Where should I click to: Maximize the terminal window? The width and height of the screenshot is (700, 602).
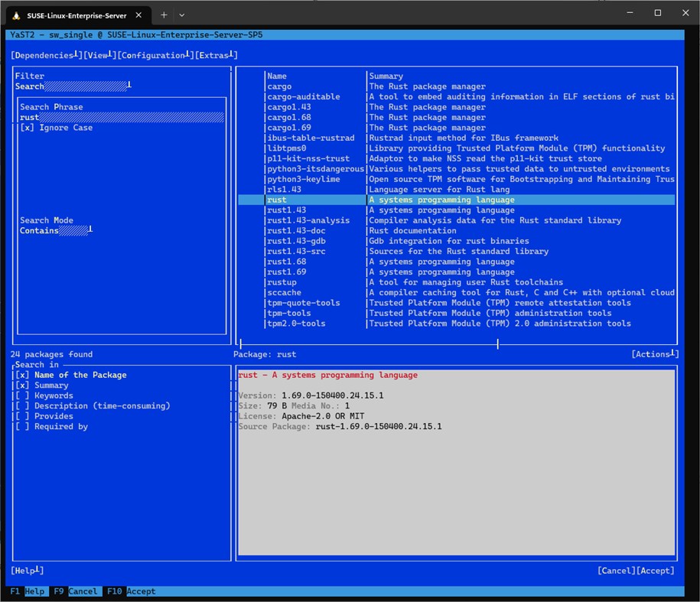[x=657, y=13]
